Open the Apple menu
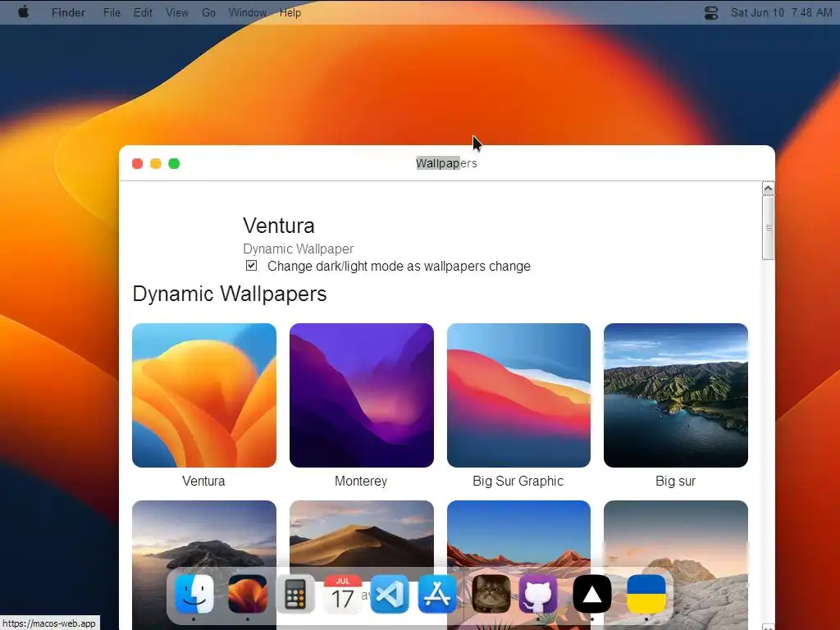This screenshot has width=840, height=630. 23,12
